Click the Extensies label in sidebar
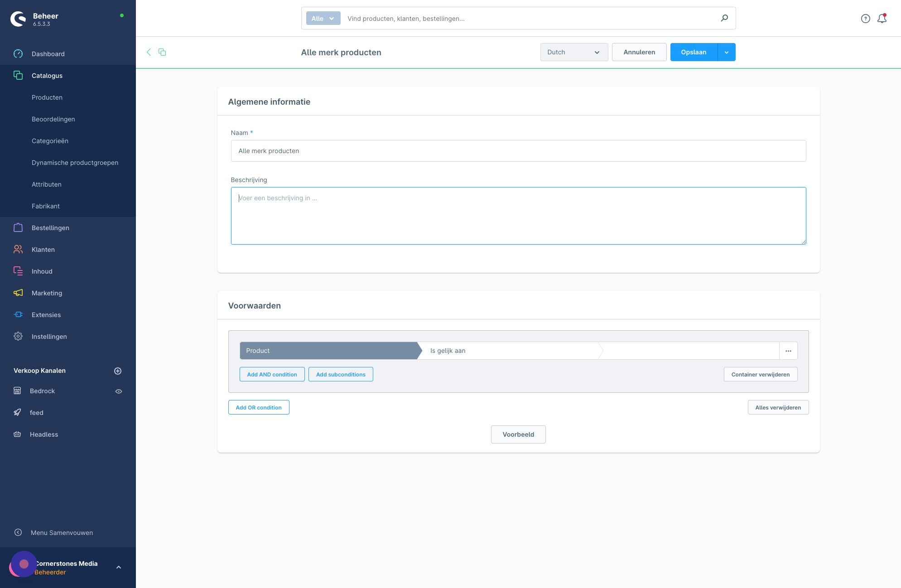Image resolution: width=901 pixels, height=588 pixels. [46, 315]
